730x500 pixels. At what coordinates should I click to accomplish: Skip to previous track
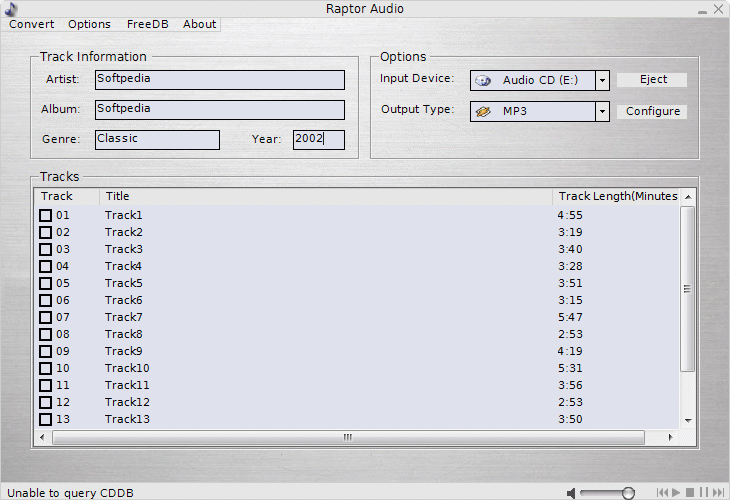click(662, 492)
